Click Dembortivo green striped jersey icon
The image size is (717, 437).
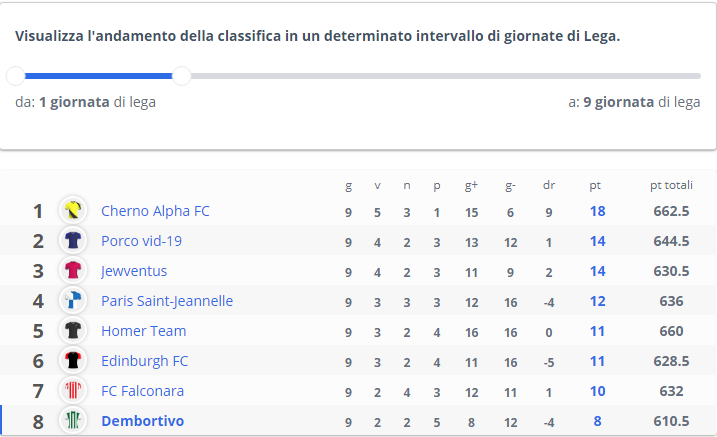pos(73,421)
